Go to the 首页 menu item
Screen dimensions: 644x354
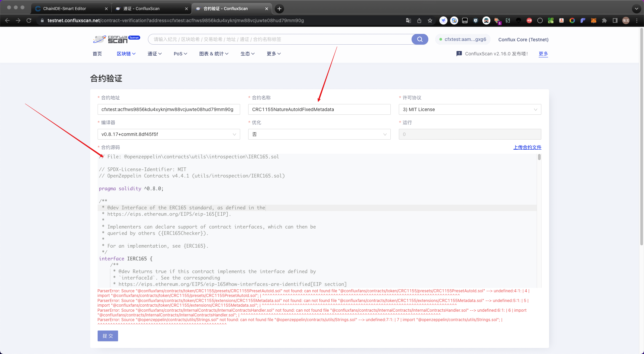coord(97,54)
